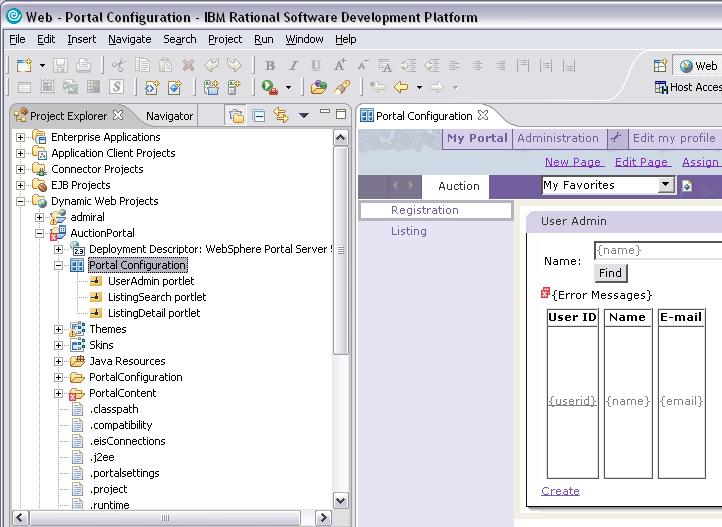Screen dimensions: 722x527
Task: Click the increase indent icon
Action: point(408,66)
